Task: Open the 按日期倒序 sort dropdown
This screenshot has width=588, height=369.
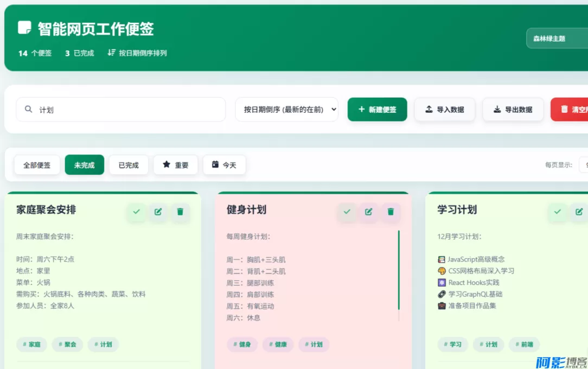Action: click(x=286, y=109)
